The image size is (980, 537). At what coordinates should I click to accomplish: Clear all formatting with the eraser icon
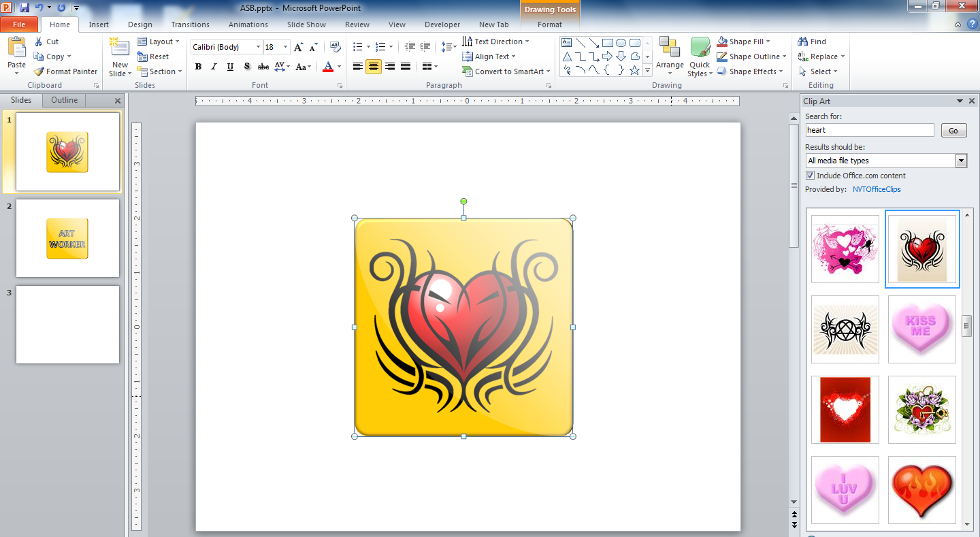pyautogui.click(x=335, y=47)
